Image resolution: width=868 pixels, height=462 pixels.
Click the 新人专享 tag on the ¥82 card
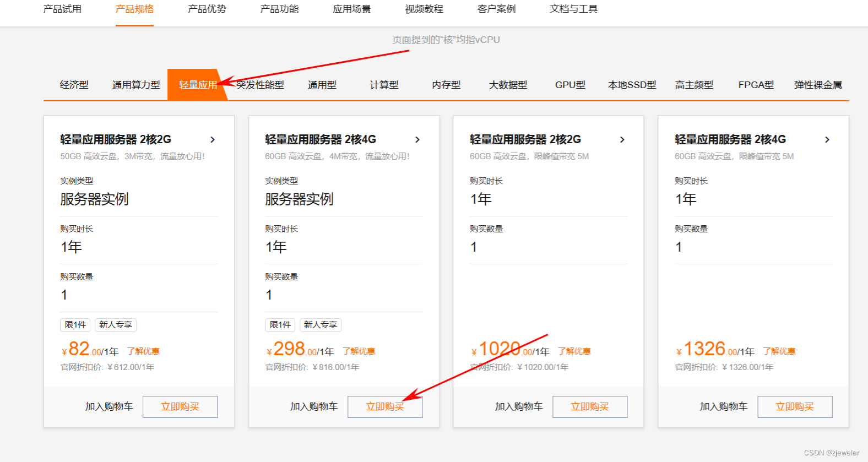[x=116, y=325]
